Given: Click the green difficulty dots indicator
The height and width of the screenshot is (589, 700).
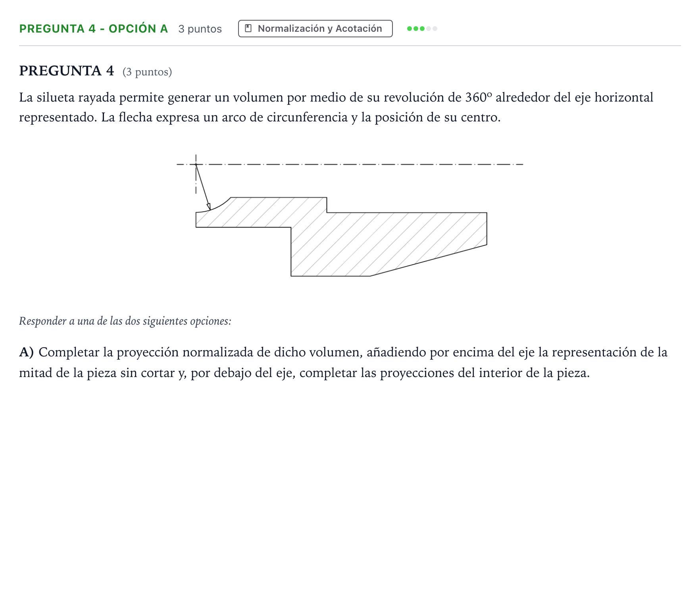Looking at the screenshot, I should click(422, 29).
